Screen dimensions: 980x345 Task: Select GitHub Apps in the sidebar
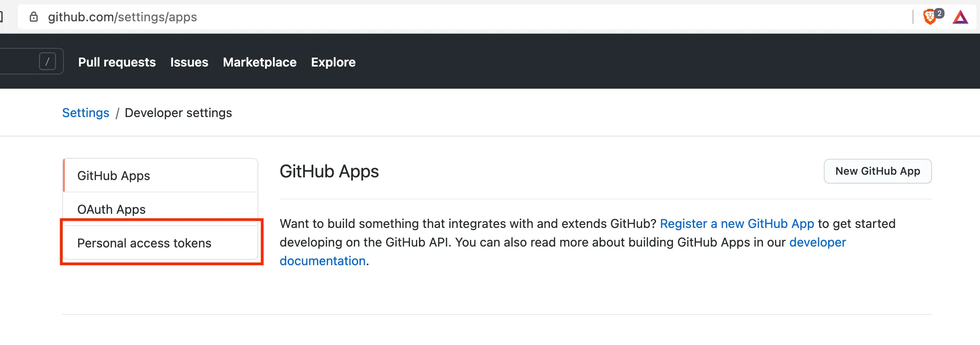click(161, 176)
